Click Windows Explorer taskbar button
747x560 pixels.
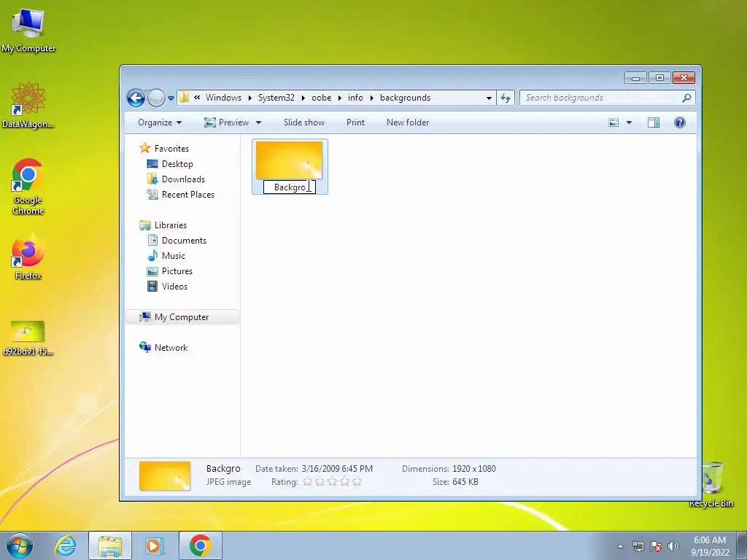pos(110,545)
